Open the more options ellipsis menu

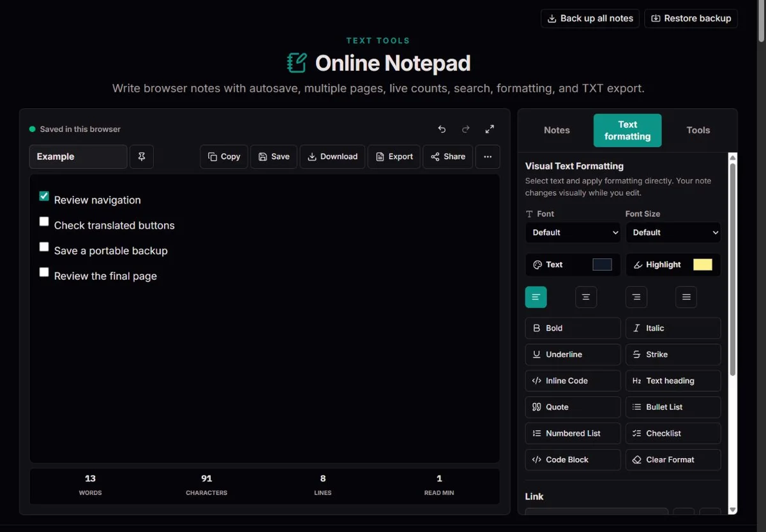(488, 156)
